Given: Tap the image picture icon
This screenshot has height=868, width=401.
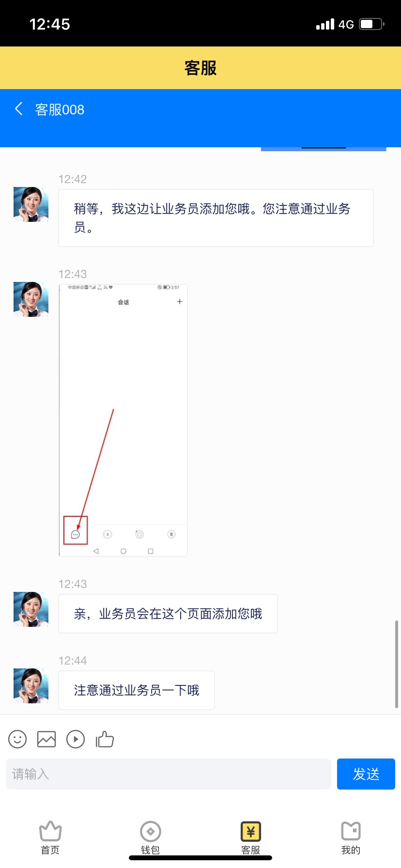Looking at the screenshot, I should click(x=46, y=739).
